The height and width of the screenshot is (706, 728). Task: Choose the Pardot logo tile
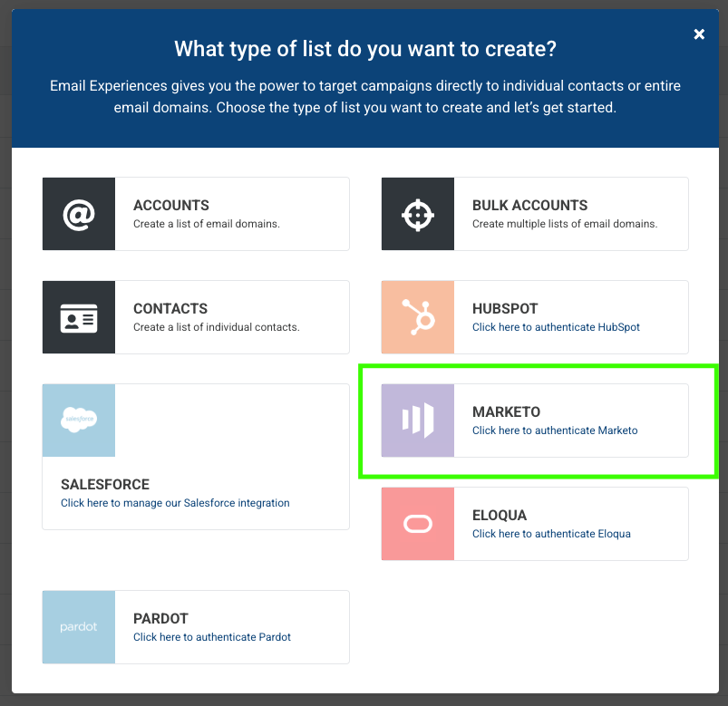[79, 627]
